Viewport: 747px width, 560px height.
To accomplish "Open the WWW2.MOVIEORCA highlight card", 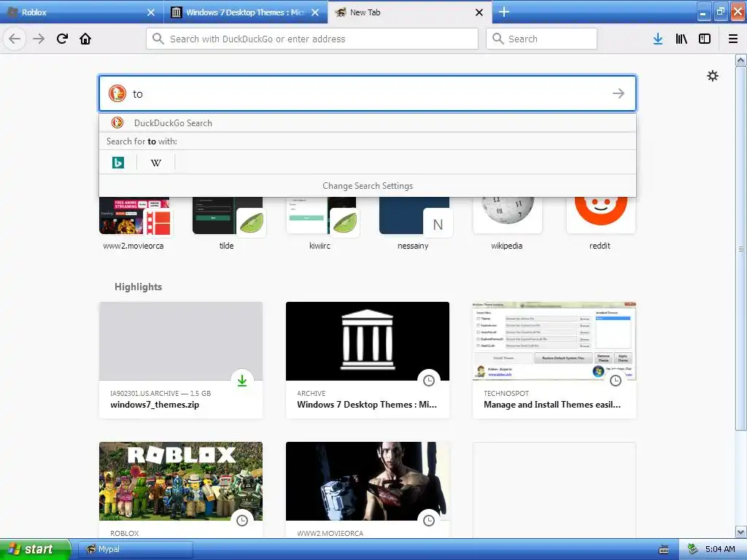I will 368,490.
